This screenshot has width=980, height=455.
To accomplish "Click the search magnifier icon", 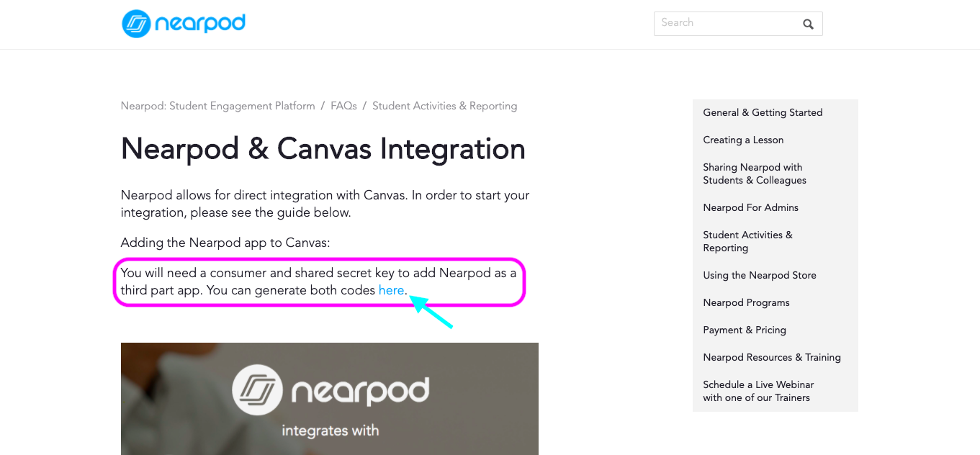I will [x=807, y=24].
